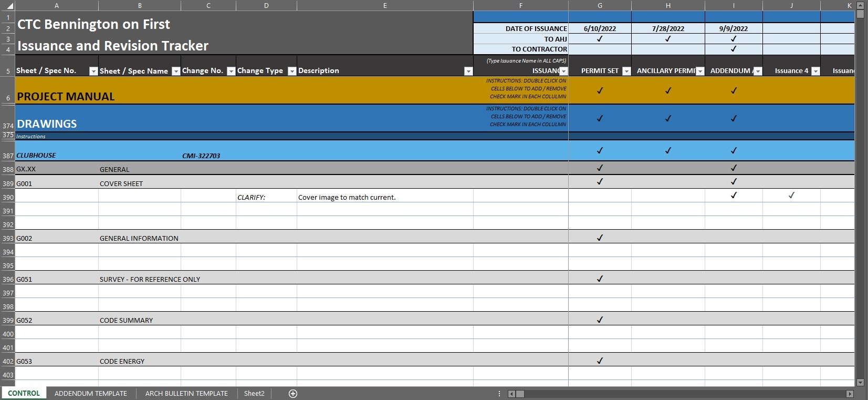Click the sheet tab bar resize handle dots

pyautogui.click(x=499, y=394)
